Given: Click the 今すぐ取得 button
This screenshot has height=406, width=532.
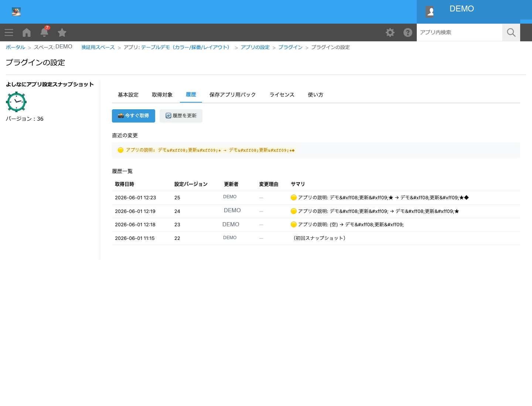Looking at the screenshot, I should 133,116.
